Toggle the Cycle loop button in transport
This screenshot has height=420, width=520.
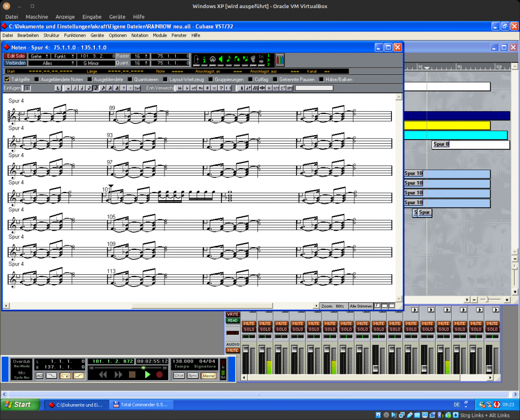pyautogui.click(x=66, y=376)
